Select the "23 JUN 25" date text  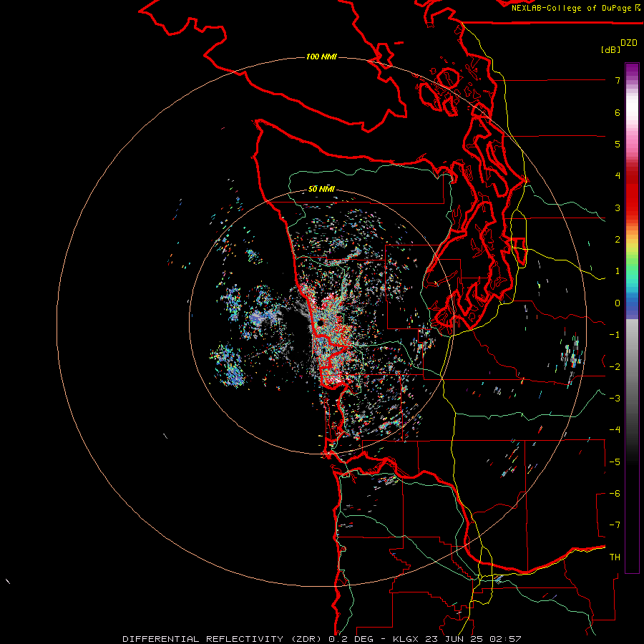tap(456, 639)
